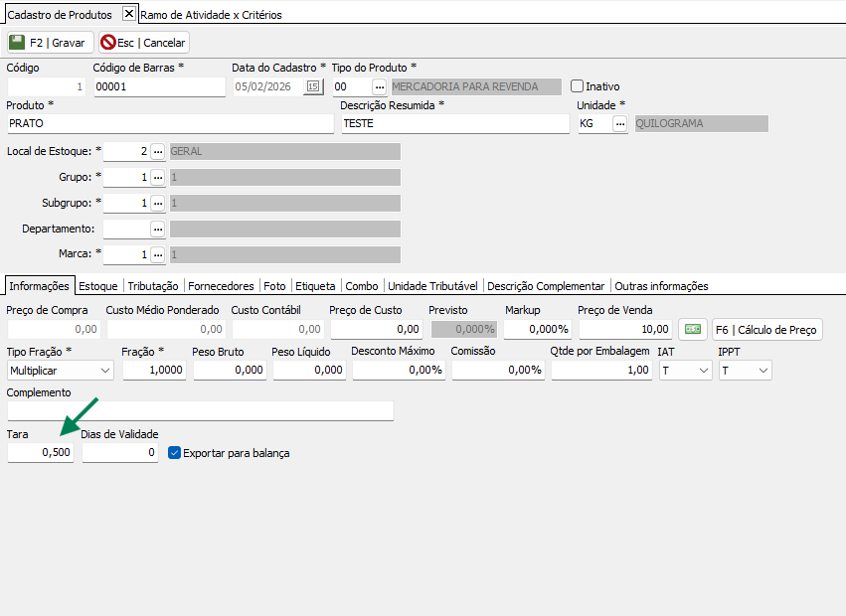The image size is (846, 616).
Task: Switch to the Tributação tab
Action: (153, 286)
